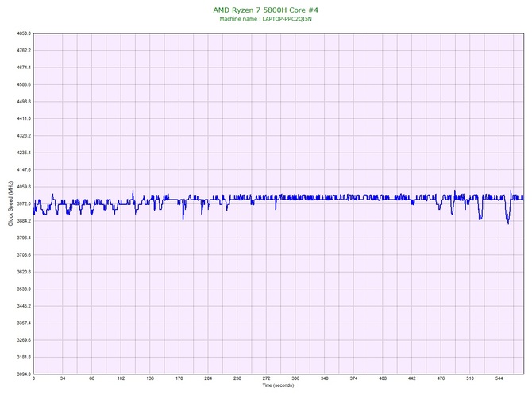Click the 408 tick on the time axis
Image resolution: width=532 pixels, height=399 pixels.
(x=383, y=378)
